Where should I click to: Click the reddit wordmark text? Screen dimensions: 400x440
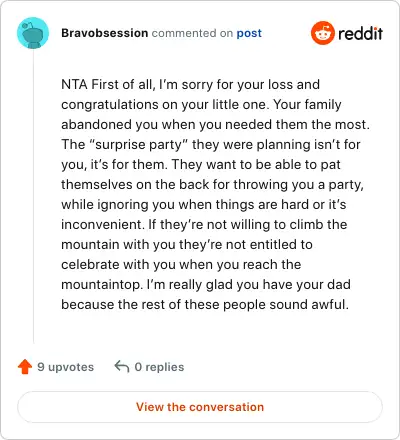[x=360, y=33]
